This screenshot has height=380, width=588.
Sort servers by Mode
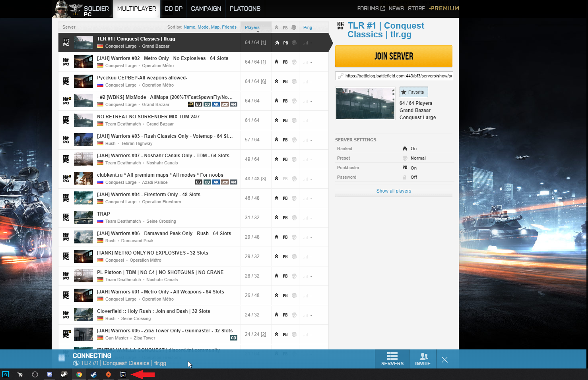[x=203, y=27]
